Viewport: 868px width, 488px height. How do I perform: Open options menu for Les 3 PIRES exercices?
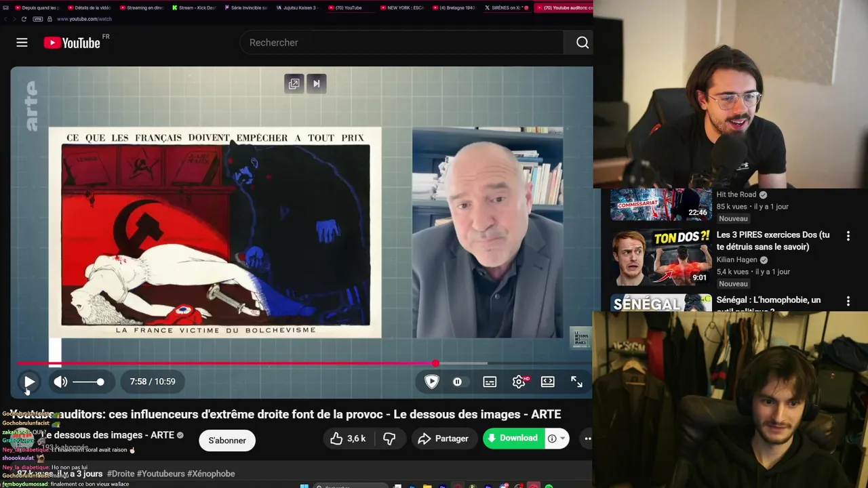point(848,236)
